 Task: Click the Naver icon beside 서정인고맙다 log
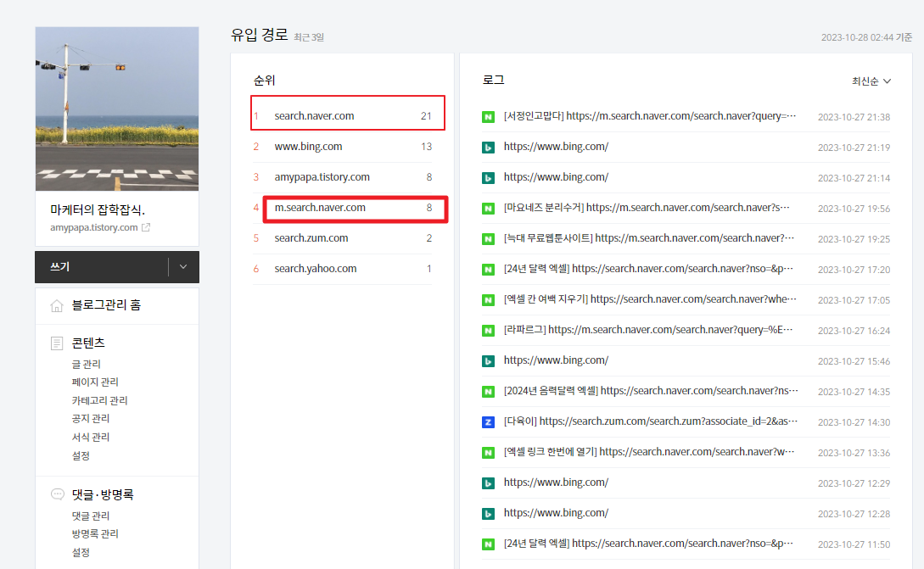pos(488,117)
